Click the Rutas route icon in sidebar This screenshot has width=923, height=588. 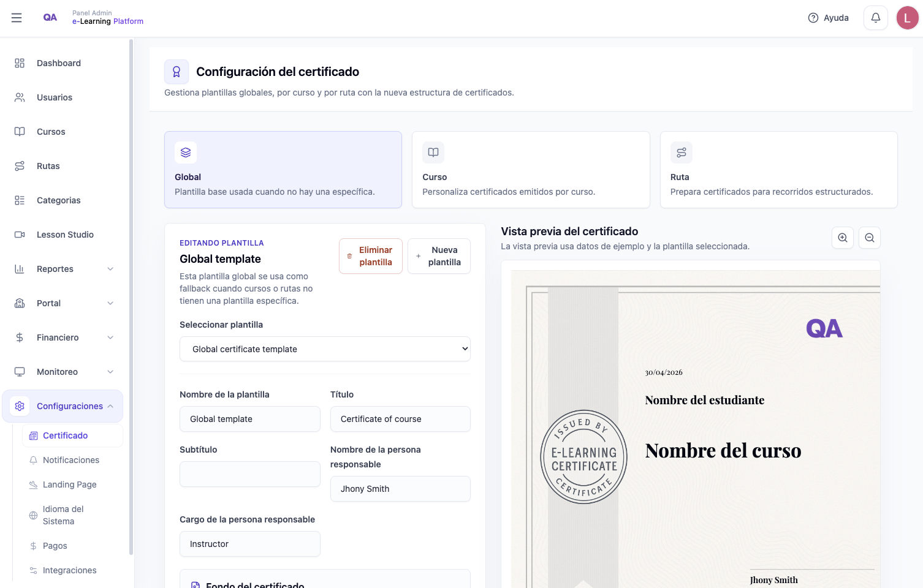click(x=20, y=166)
